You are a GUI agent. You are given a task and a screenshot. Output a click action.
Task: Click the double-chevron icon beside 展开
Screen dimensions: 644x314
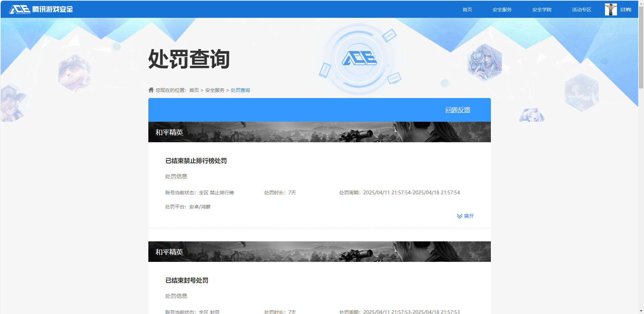coord(459,216)
